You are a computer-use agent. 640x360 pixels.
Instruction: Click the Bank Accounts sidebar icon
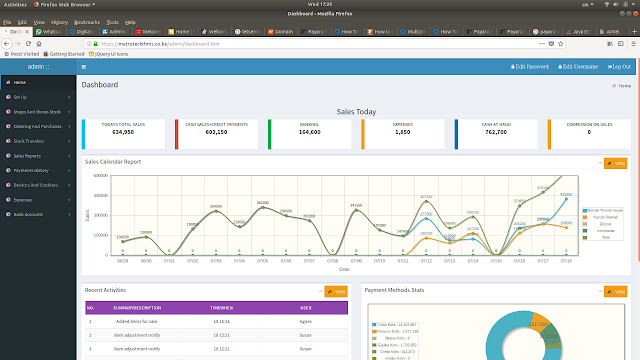pyautogui.click(x=8, y=214)
